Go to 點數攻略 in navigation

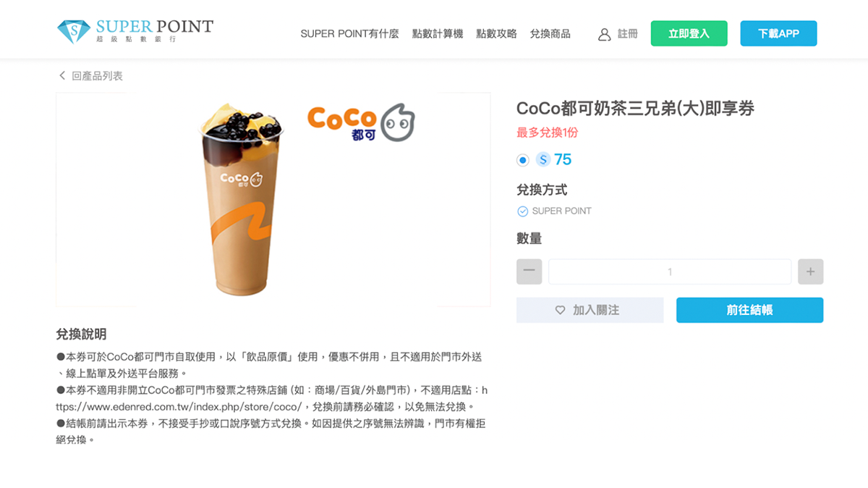tap(496, 34)
